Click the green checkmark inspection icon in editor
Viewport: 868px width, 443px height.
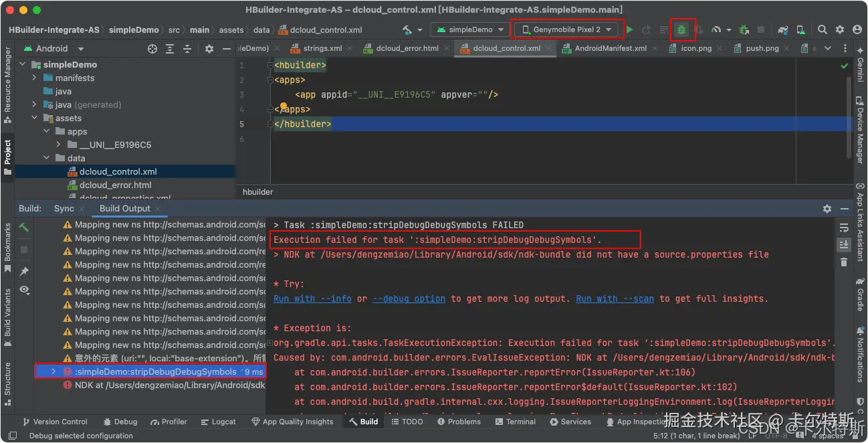844,66
